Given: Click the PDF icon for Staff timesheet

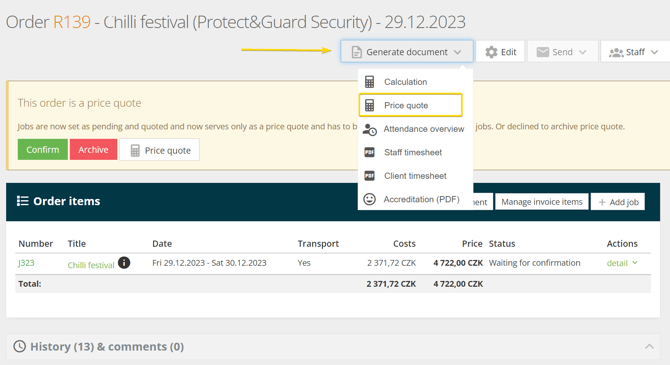Looking at the screenshot, I should (370, 152).
